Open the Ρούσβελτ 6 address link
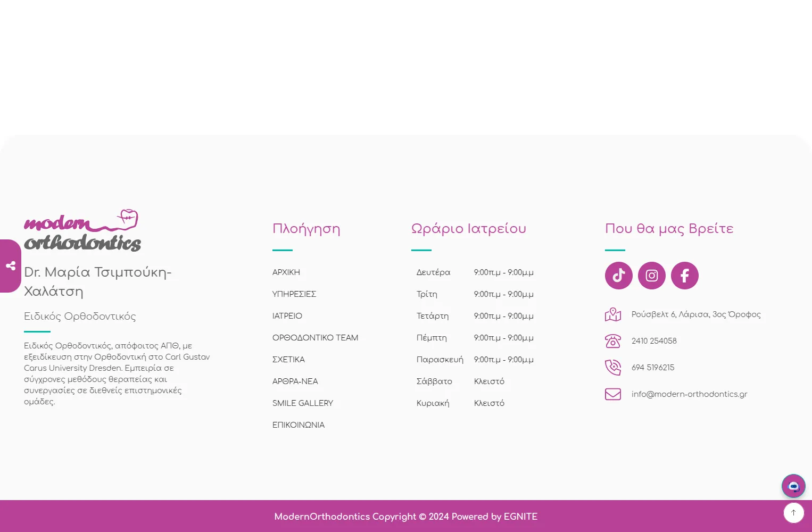 [x=695, y=314]
